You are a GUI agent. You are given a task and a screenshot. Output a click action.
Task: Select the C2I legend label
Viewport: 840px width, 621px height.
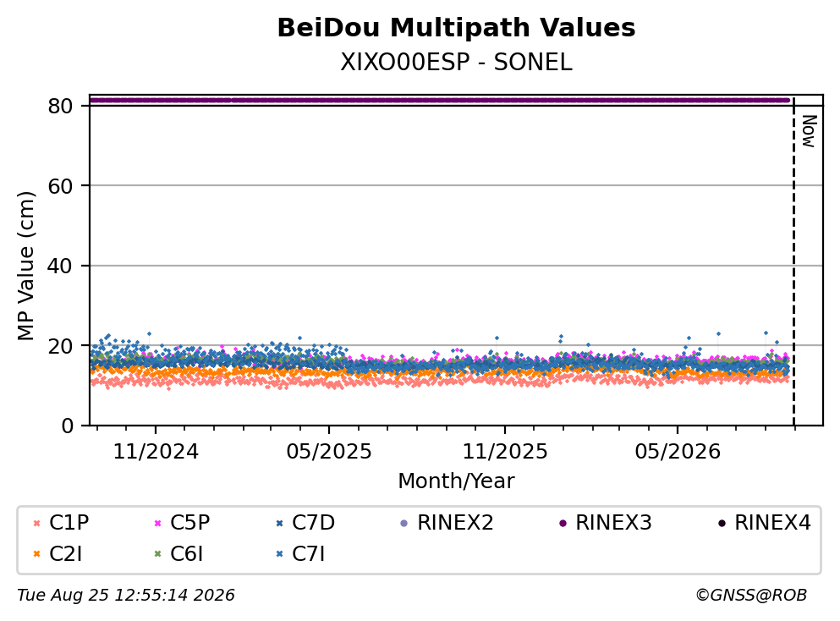pyautogui.click(x=66, y=553)
